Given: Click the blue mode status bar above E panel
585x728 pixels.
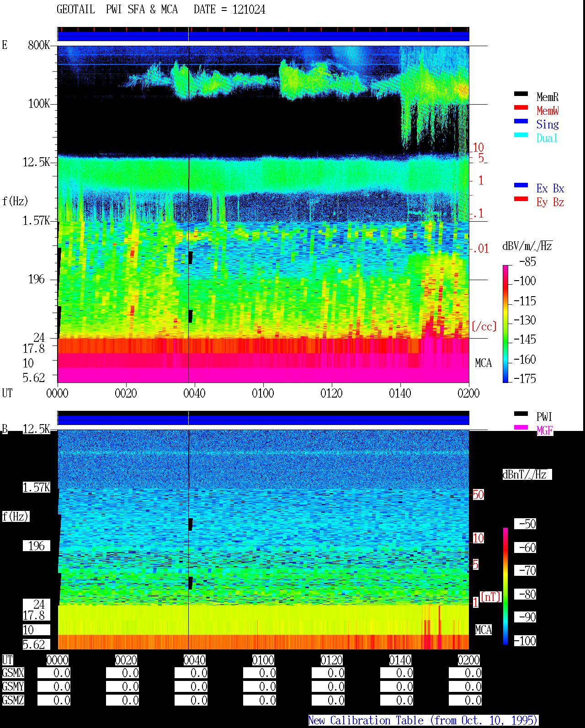Looking at the screenshot, I should (x=263, y=36).
